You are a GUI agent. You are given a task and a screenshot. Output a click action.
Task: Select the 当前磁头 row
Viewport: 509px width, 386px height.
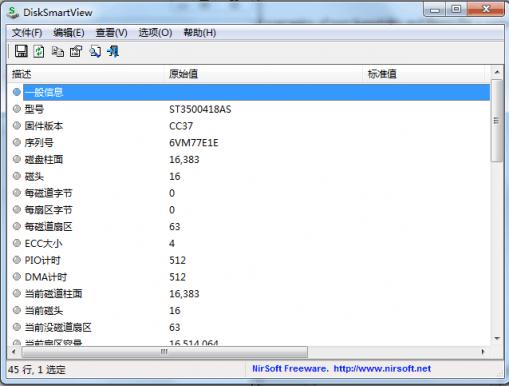[249, 310]
